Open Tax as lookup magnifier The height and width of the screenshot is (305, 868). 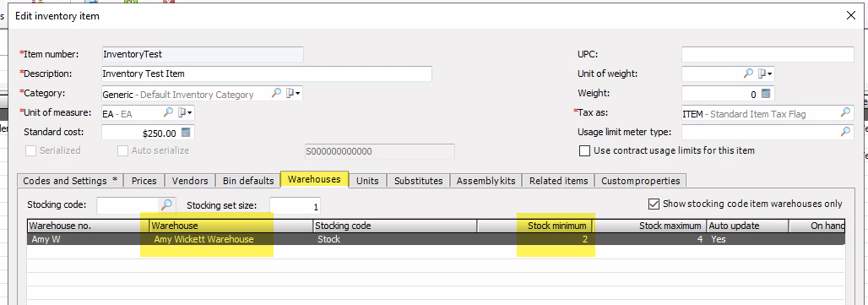845,113
